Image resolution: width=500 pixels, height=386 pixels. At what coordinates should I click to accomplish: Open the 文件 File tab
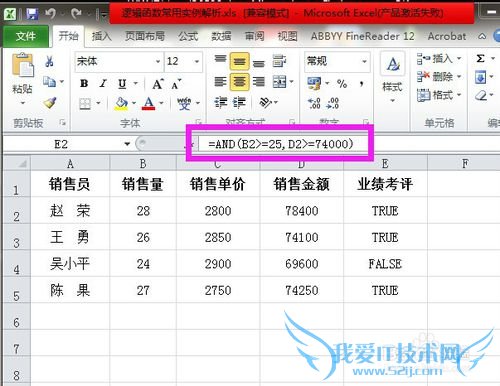(26, 36)
